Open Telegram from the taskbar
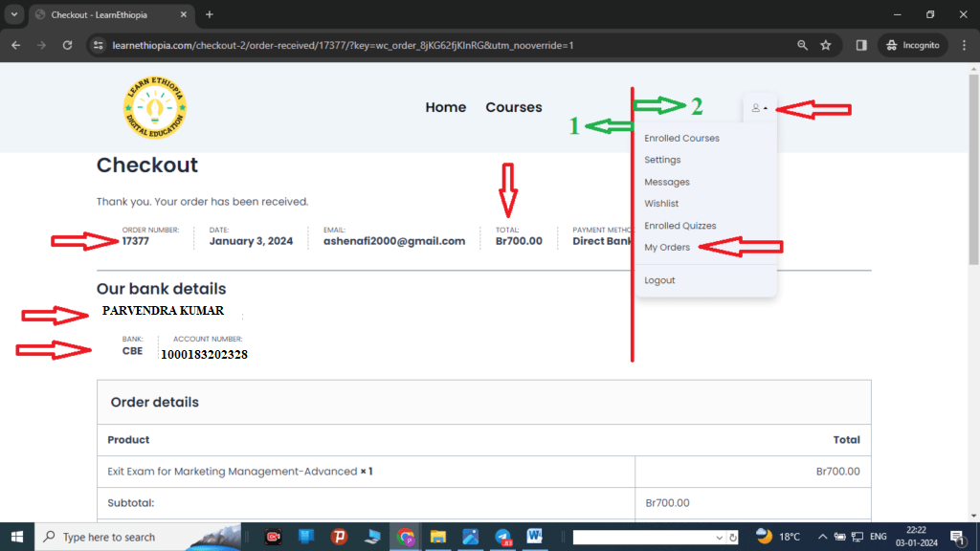 503,537
